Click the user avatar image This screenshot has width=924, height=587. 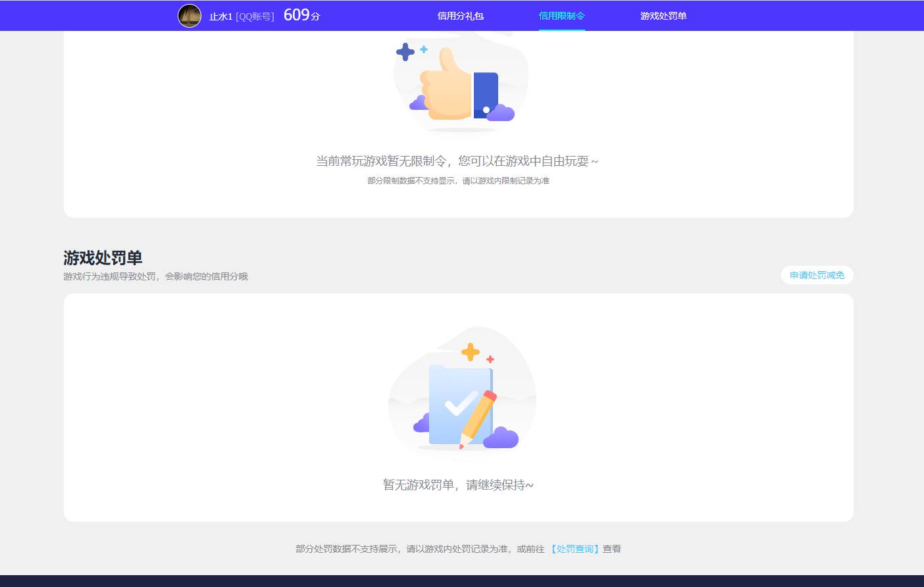click(x=190, y=16)
